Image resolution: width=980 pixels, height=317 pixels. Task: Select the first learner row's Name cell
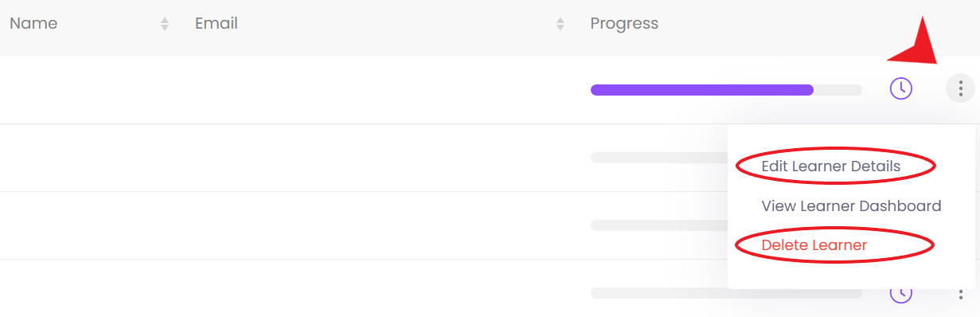tap(92, 90)
